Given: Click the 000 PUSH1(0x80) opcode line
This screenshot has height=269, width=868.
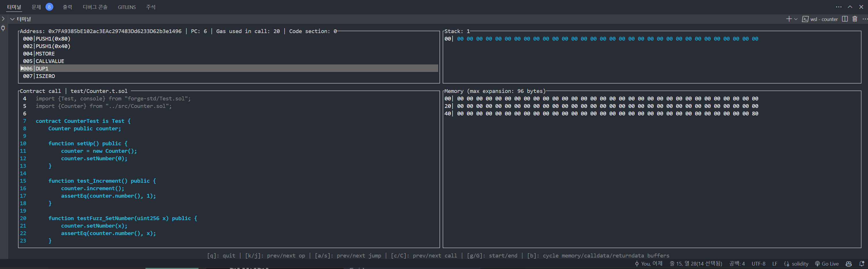Looking at the screenshot, I should click(x=47, y=39).
